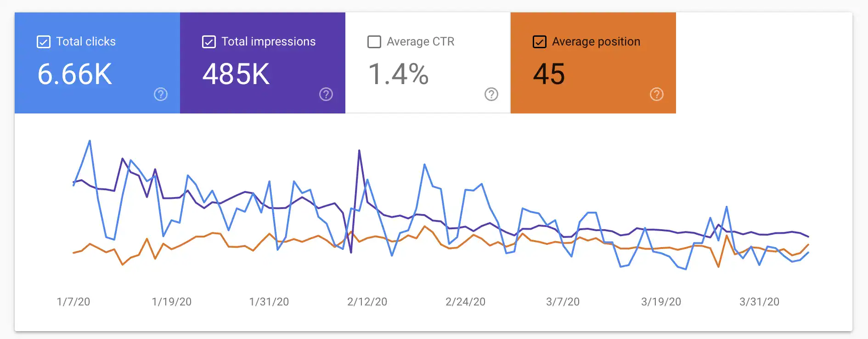Select the Total clicks label

click(86, 41)
